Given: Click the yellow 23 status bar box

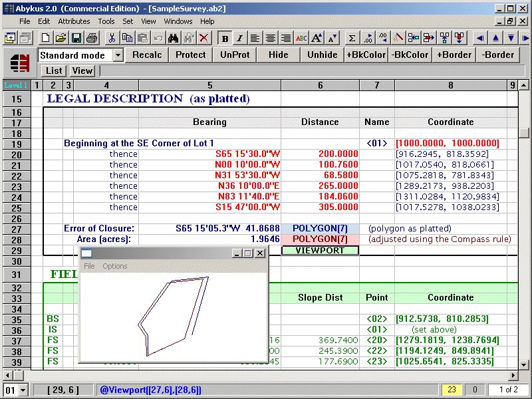Looking at the screenshot, I should tap(452, 390).
